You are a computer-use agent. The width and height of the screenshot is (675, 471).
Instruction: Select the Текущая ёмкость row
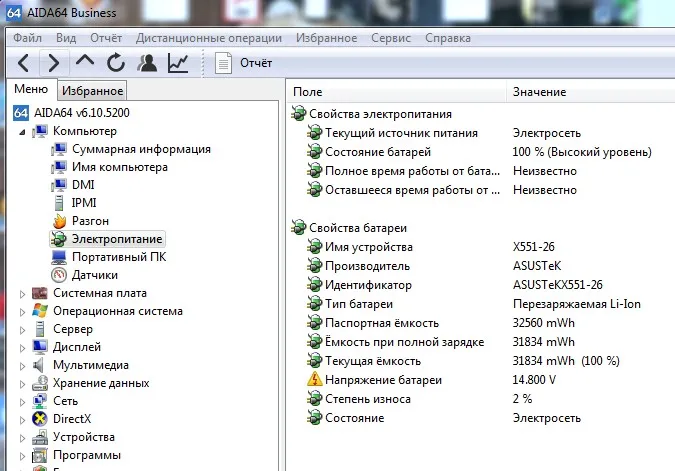click(x=481, y=361)
